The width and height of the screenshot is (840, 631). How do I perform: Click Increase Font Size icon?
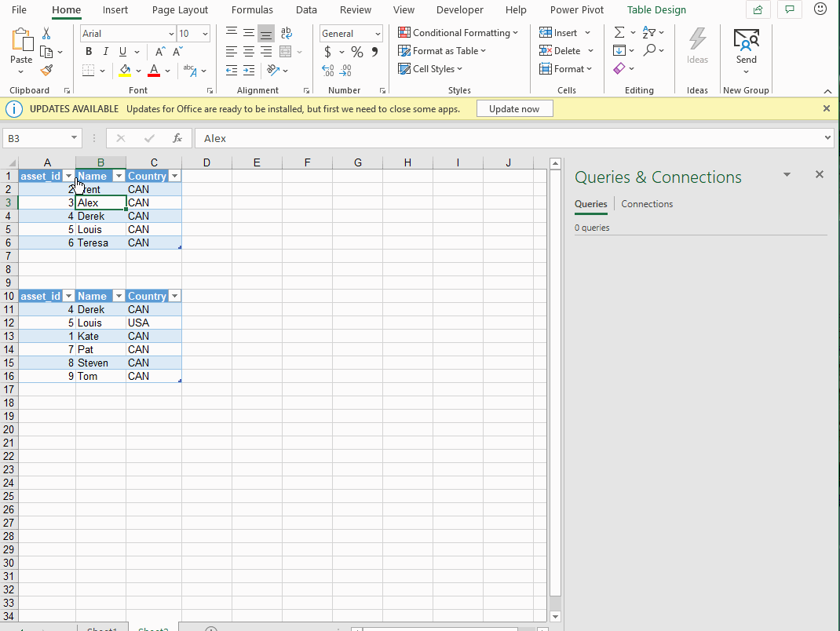pos(160,52)
